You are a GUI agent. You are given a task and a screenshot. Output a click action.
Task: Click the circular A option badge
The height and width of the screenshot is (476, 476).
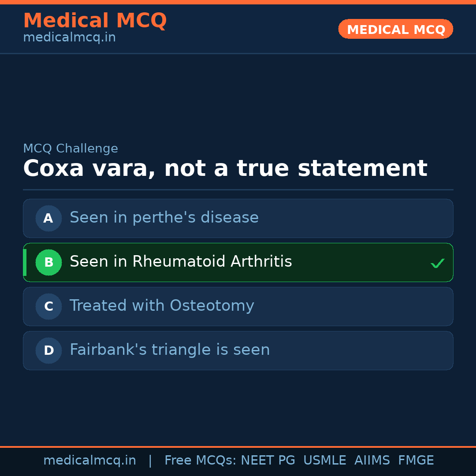48,218
